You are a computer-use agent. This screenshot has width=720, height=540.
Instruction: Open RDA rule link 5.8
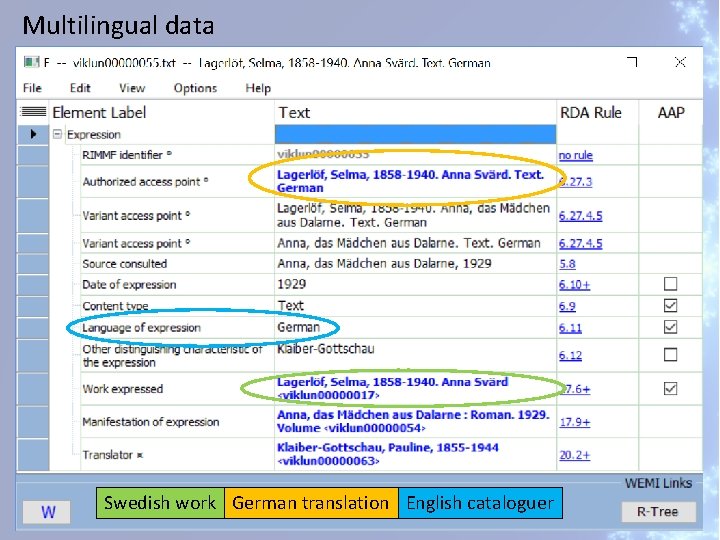point(567,264)
